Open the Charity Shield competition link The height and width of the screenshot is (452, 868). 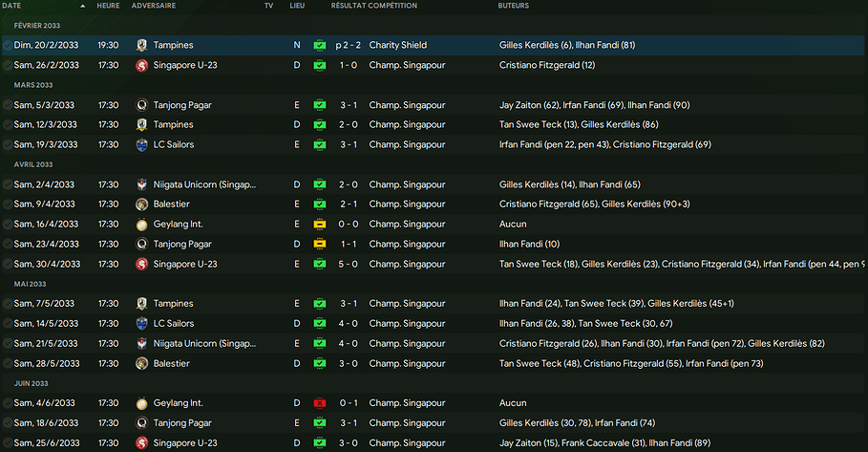(397, 45)
